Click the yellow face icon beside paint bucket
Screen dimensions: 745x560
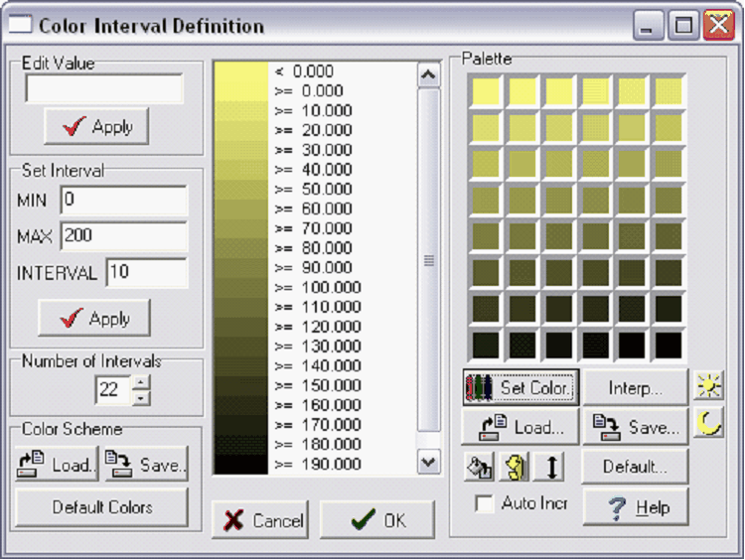point(515,466)
